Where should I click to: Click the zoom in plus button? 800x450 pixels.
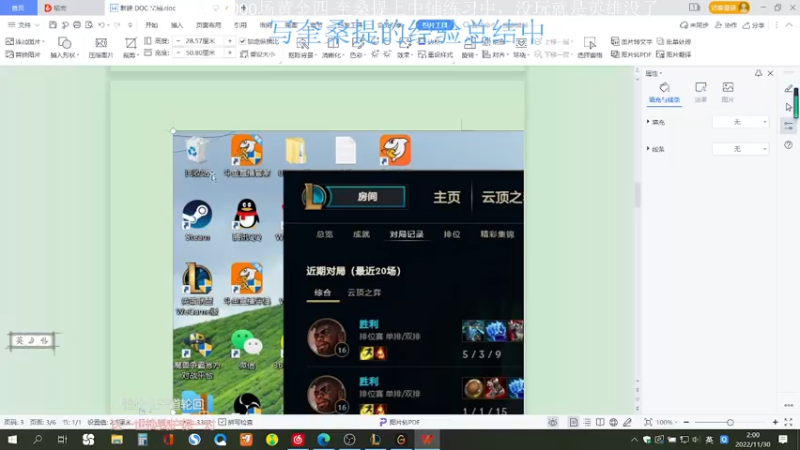tap(775, 422)
